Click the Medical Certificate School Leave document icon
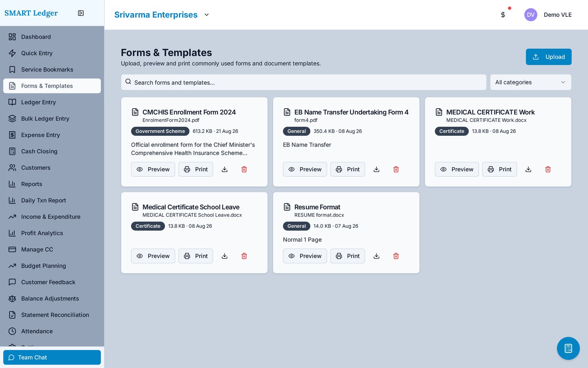The width and height of the screenshot is (588, 368). 135,207
